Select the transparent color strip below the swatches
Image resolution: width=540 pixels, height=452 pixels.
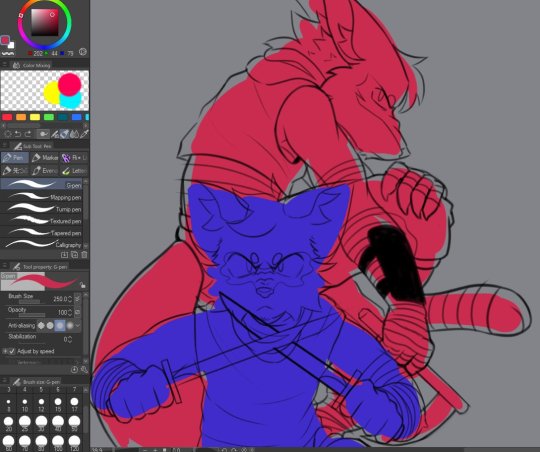(7, 53)
